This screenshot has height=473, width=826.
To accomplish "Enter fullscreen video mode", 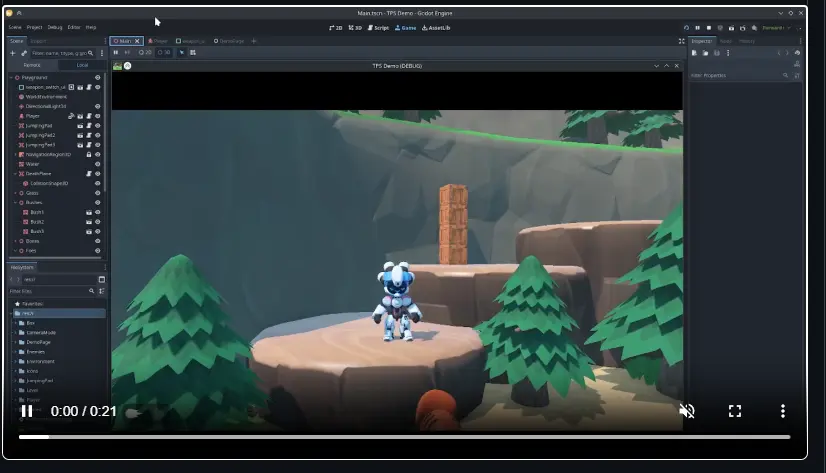I will point(735,411).
